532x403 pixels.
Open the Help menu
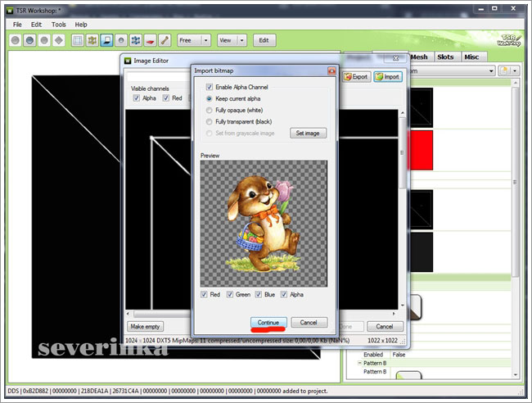pos(81,25)
